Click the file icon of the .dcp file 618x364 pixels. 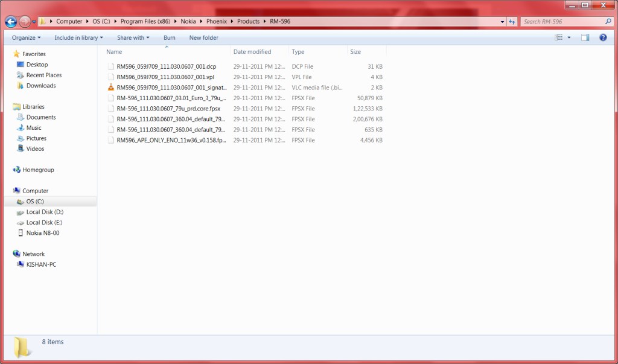(111, 66)
